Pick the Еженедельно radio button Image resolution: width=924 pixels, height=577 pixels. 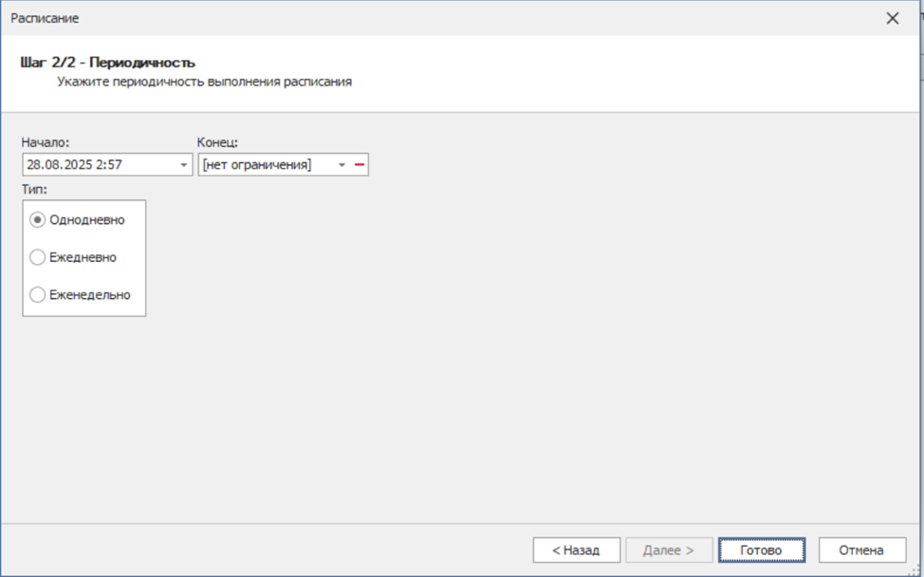coord(38,295)
